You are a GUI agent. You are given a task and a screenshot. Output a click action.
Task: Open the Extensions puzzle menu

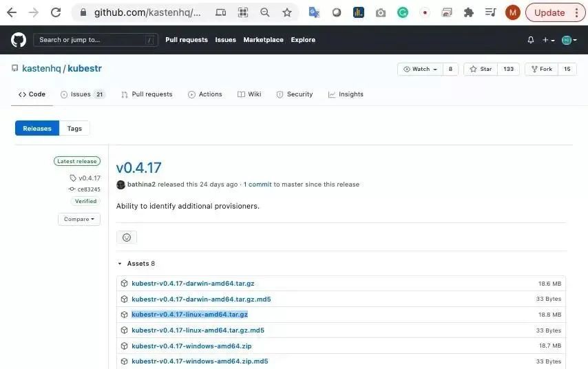point(468,13)
